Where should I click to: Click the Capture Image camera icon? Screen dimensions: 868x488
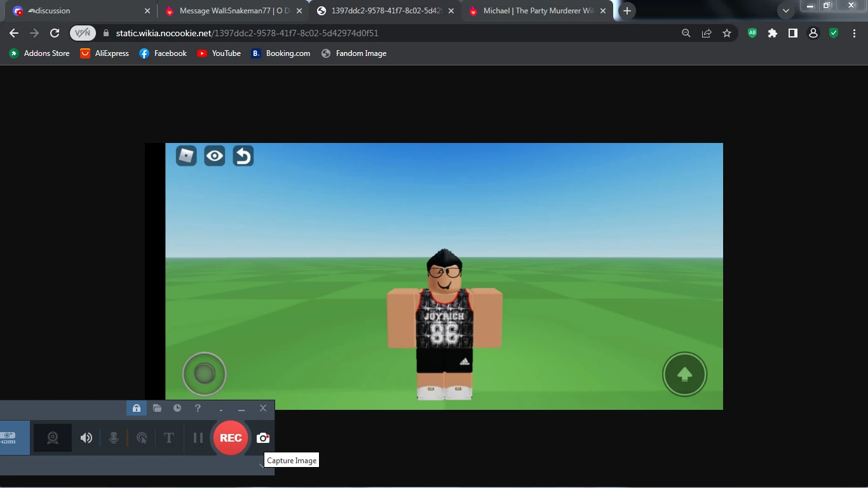point(263,438)
